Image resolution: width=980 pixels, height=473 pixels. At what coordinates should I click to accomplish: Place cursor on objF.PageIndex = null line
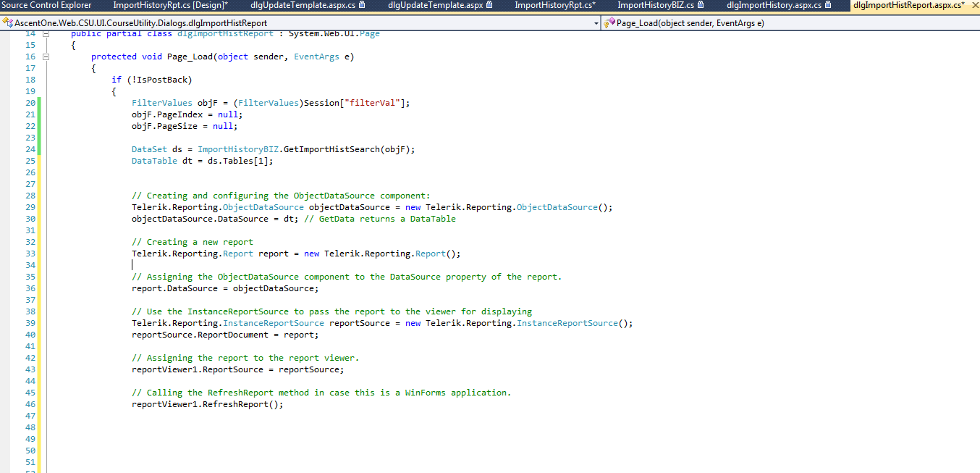pos(187,114)
